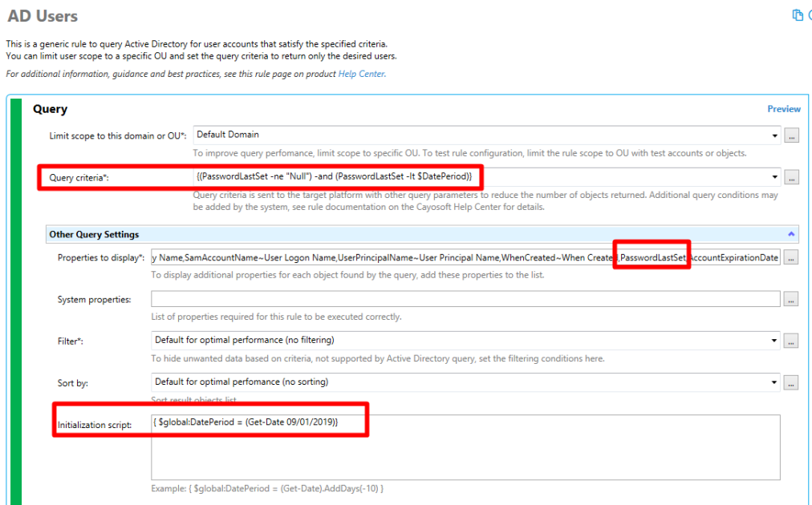
Task: Open browse button for Limit scope field
Action: pyautogui.click(x=791, y=136)
